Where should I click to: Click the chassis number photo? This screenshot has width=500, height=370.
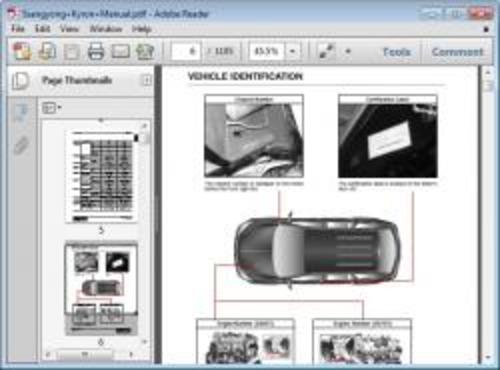coord(254,140)
